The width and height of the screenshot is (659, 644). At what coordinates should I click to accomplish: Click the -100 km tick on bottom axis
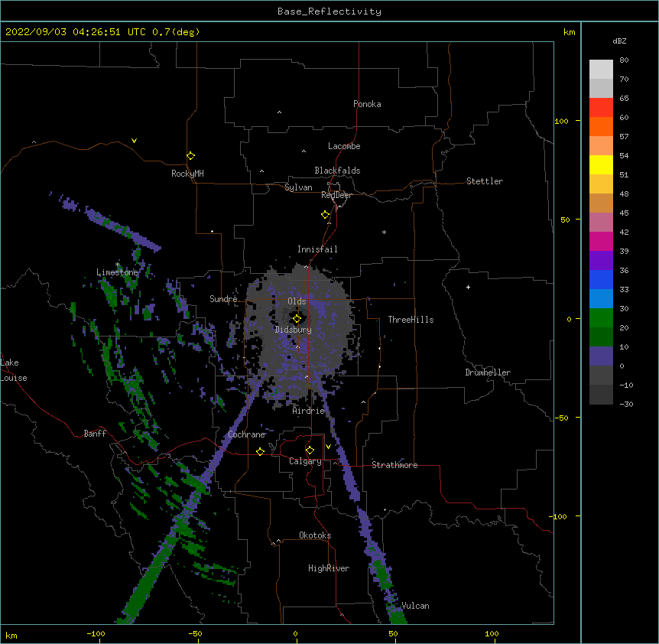click(x=96, y=634)
